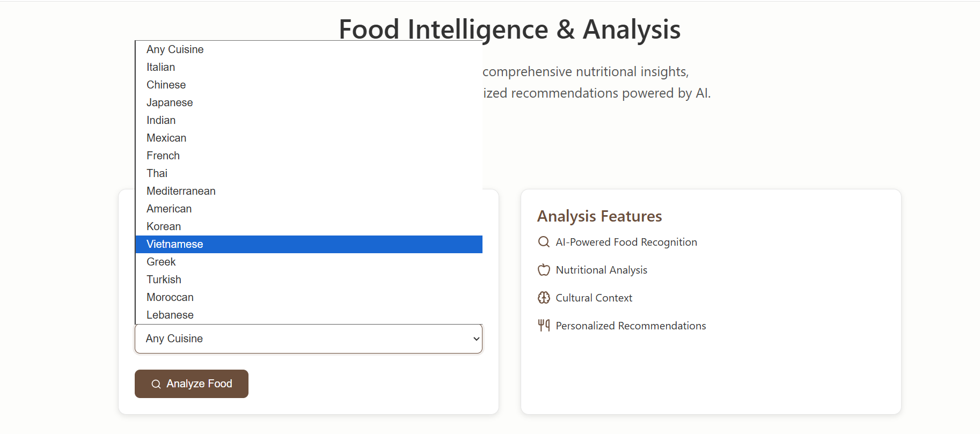Screen dimensions: 980x434
Task: Select Moroccan cuisine option
Action: (x=170, y=297)
